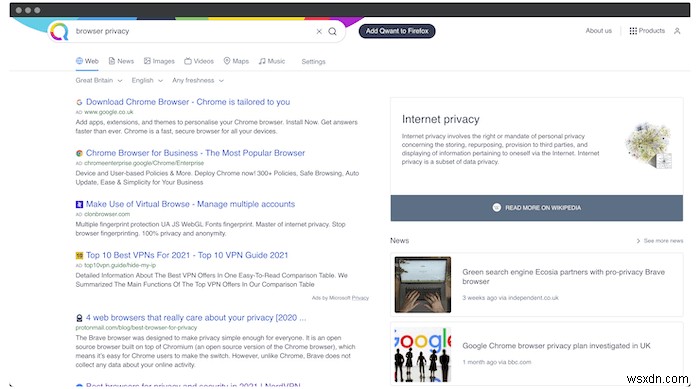
Task: Click the arrow icon beside See more news
Action: tap(638, 241)
